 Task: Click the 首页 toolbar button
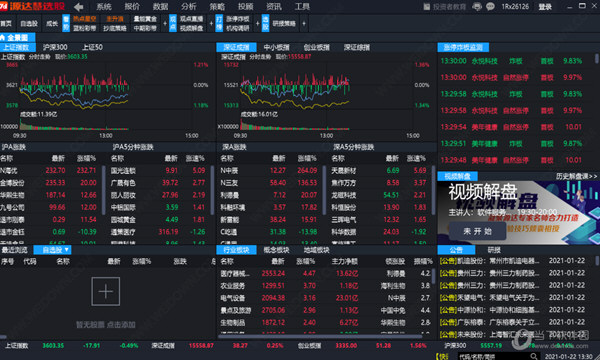[6, 24]
